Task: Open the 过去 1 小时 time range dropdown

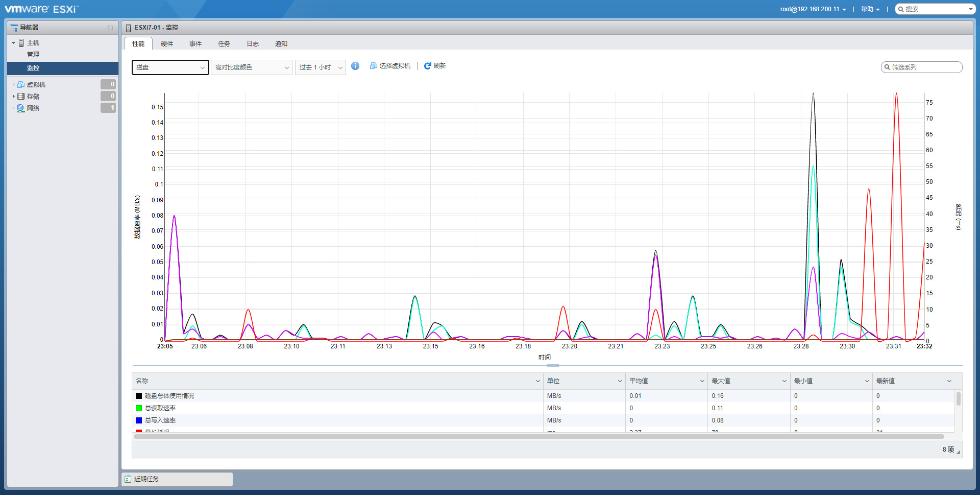Action: (x=321, y=67)
